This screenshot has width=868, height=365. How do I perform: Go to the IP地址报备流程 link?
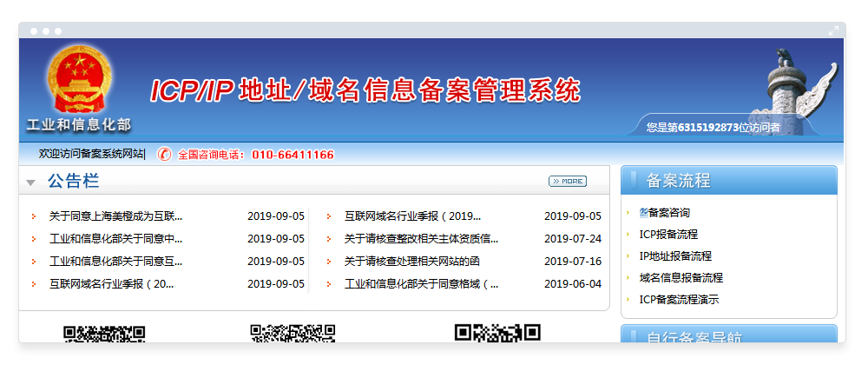pos(675,256)
